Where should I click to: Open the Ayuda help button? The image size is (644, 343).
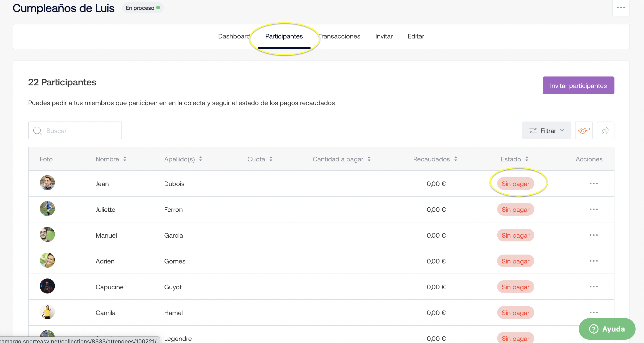[x=607, y=329]
